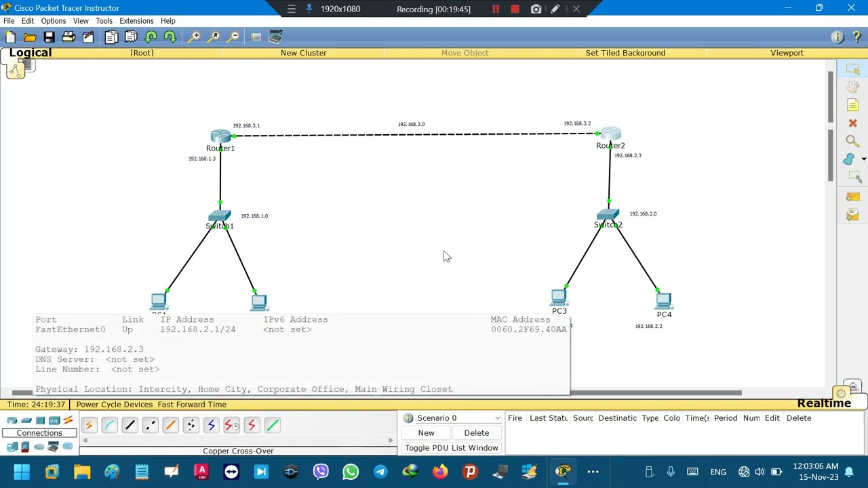Click the New Cluster button
Viewport: 868px width, 488px height.
pyautogui.click(x=303, y=53)
